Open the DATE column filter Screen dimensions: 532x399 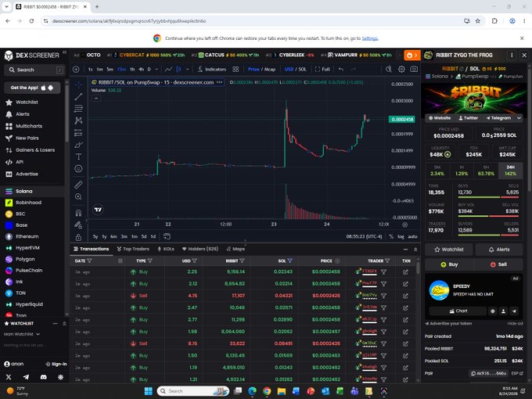pos(89,261)
